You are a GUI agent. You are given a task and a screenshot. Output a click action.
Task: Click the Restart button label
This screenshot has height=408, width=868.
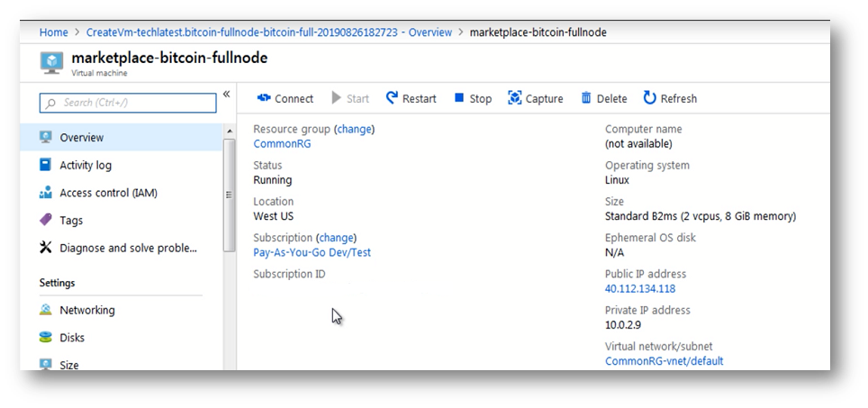tap(419, 98)
